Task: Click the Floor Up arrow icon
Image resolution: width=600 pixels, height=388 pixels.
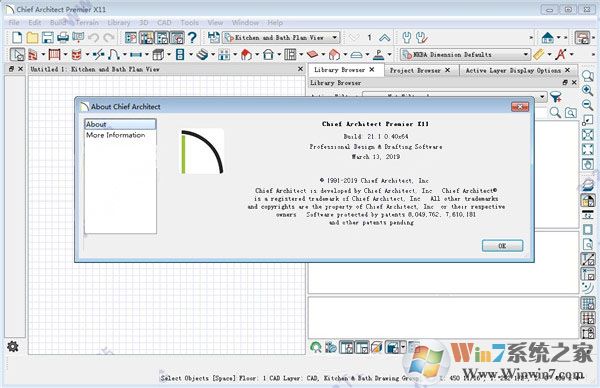Action: 385,37
